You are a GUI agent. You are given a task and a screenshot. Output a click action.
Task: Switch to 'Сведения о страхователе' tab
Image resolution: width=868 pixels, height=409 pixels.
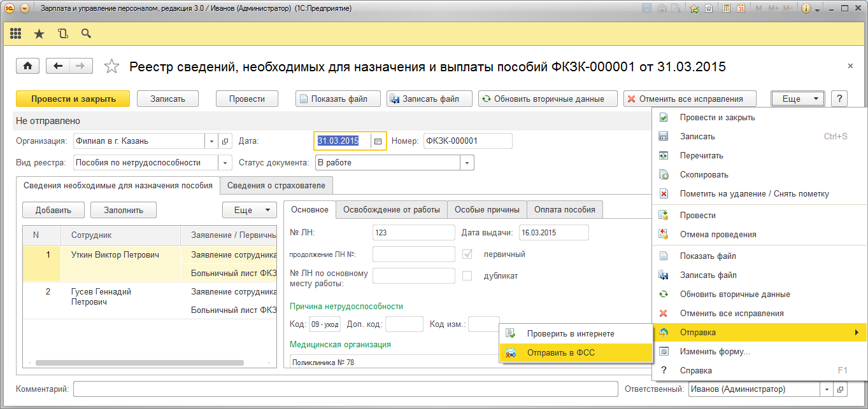point(276,186)
